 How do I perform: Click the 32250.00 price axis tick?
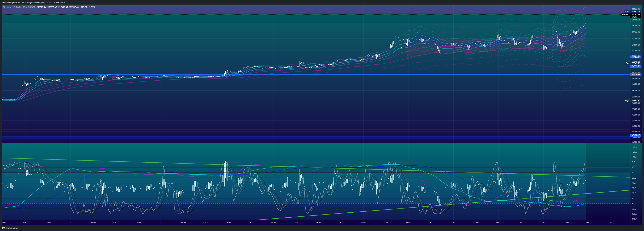[x=636, y=51]
